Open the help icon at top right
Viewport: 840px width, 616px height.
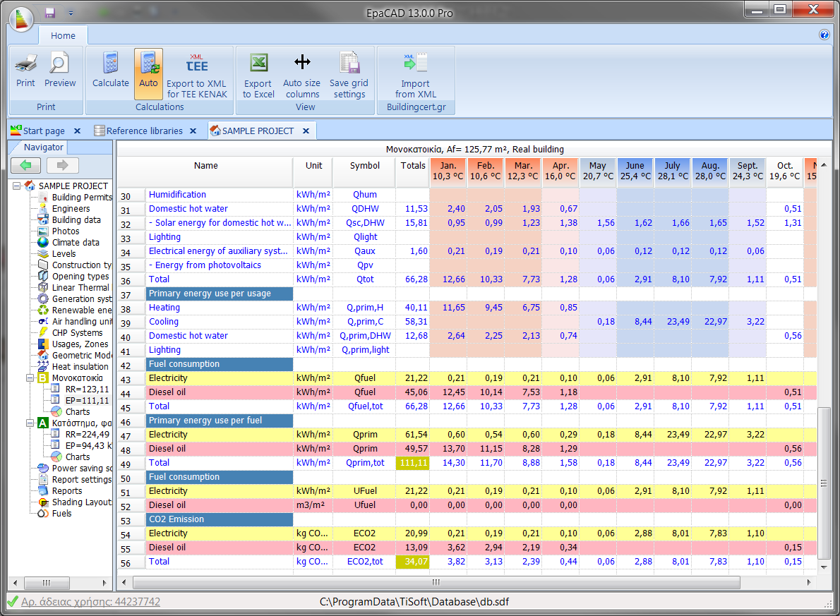pyautogui.click(x=824, y=35)
